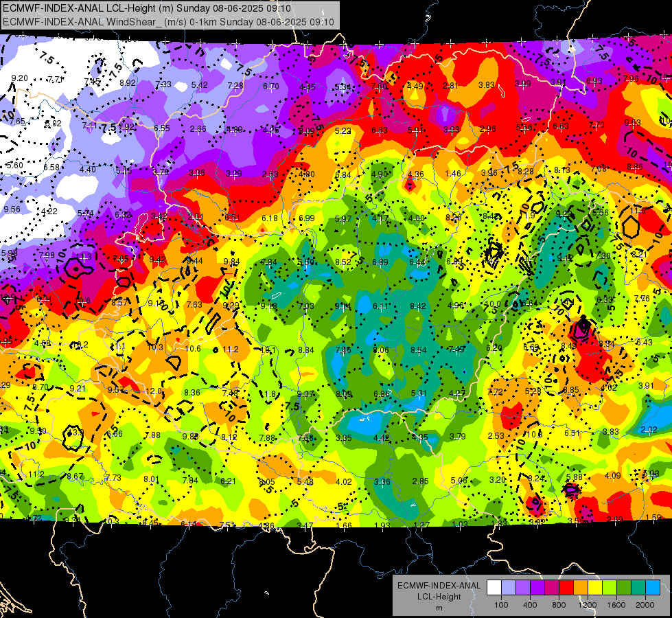
Task: Click the grid value 7.28
Action: click(x=235, y=85)
